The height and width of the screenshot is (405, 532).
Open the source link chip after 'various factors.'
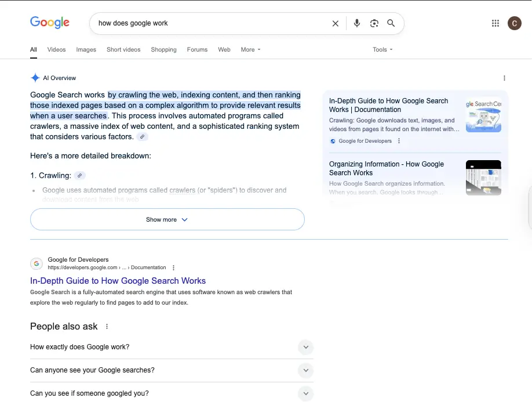pos(143,136)
